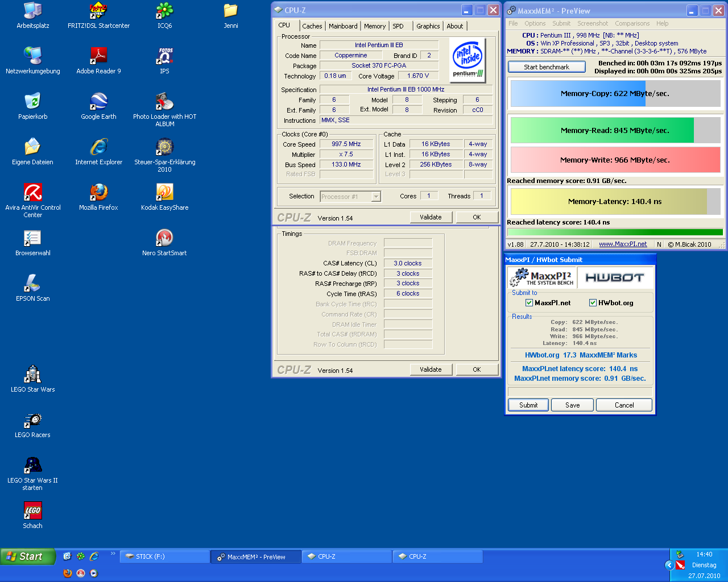
Task: Toggle the HWbot.org submit checkbox
Action: coord(593,303)
